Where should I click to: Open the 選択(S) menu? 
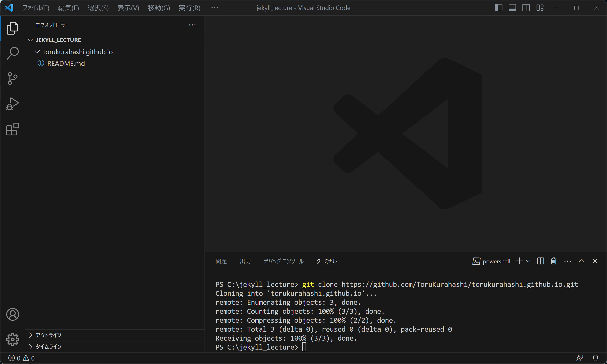(x=98, y=8)
